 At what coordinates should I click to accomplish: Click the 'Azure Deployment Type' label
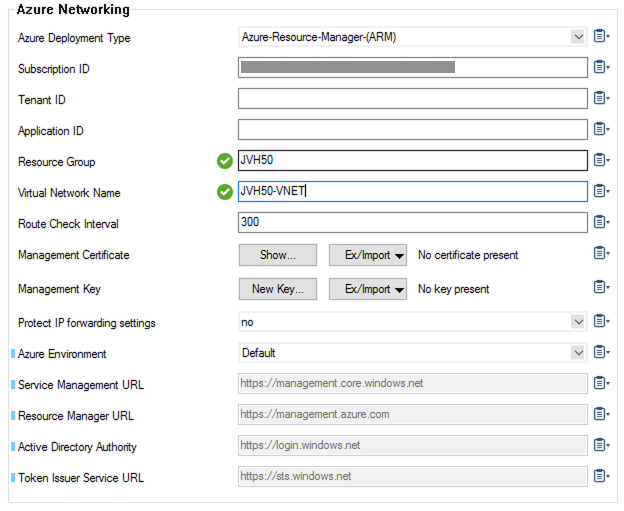point(74,38)
